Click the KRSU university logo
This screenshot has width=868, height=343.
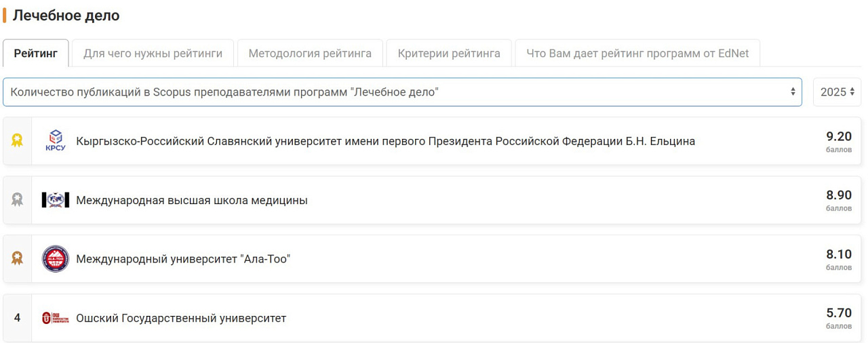(56, 141)
